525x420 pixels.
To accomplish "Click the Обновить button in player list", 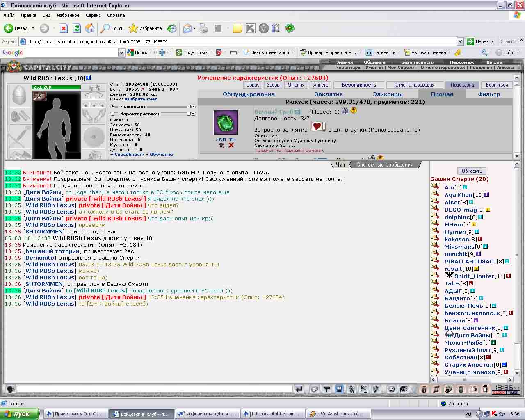I will pos(472,171).
